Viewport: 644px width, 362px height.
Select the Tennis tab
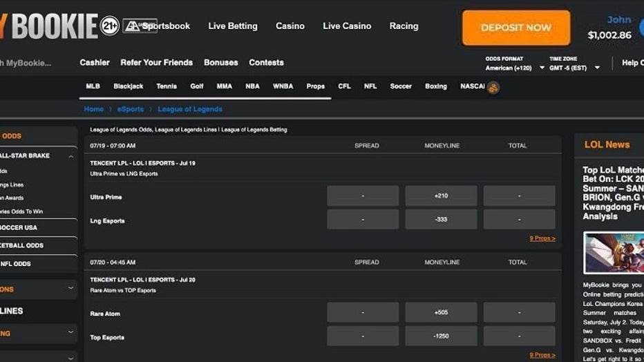click(167, 86)
